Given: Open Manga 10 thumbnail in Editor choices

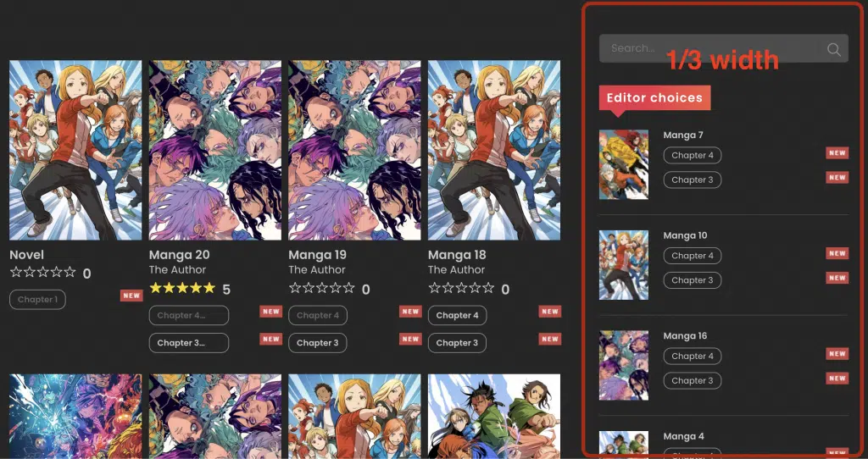Looking at the screenshot, I should [x=624, y=265].
